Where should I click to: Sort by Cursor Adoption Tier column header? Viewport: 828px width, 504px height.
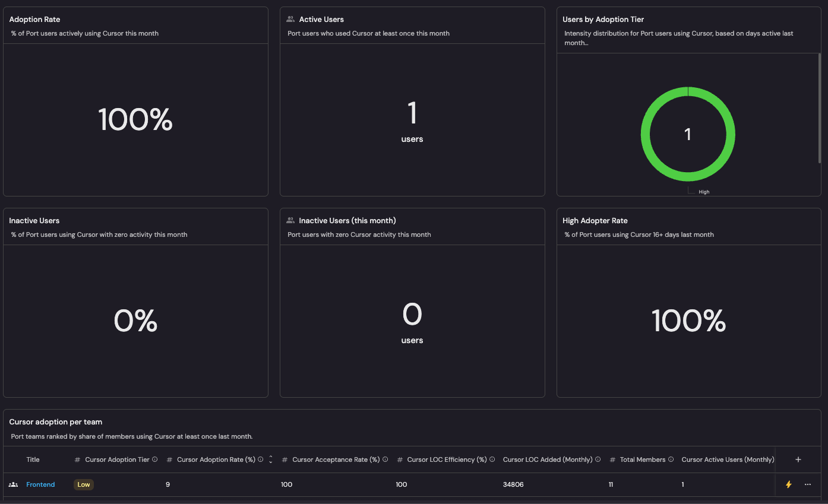point(118,459)
